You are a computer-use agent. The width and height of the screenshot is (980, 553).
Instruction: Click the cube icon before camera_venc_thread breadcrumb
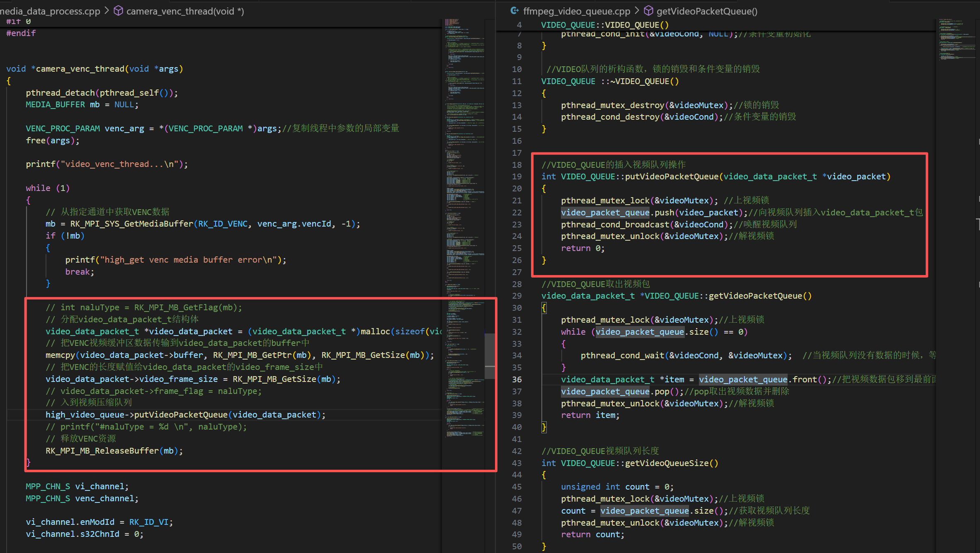click(118, 11)
